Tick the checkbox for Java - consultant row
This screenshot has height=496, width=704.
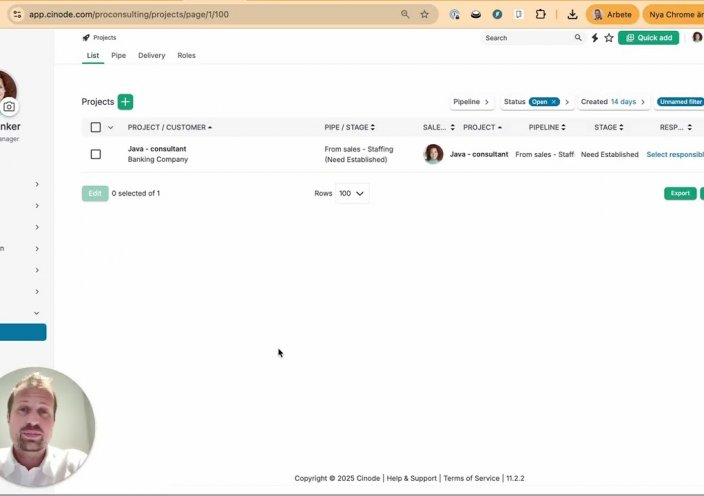point(96,154)
